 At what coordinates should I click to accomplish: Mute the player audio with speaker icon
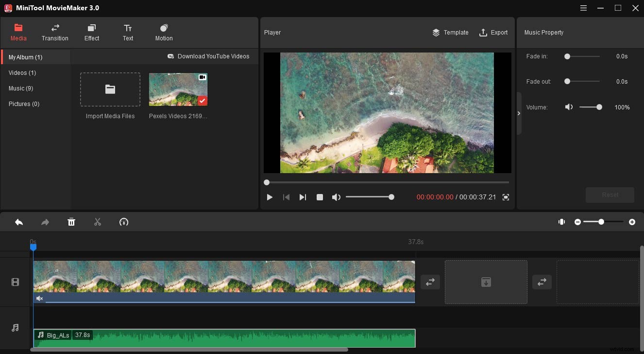coord(336,197)
